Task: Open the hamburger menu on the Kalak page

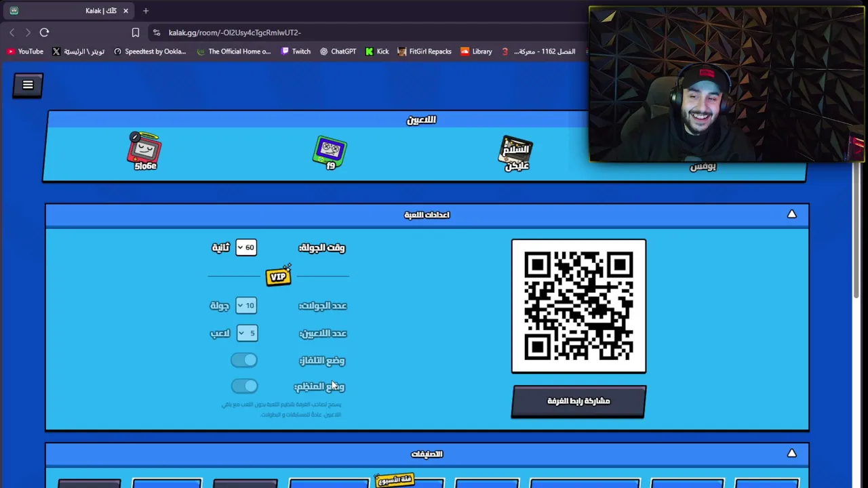Action: [x=28, y=85]
